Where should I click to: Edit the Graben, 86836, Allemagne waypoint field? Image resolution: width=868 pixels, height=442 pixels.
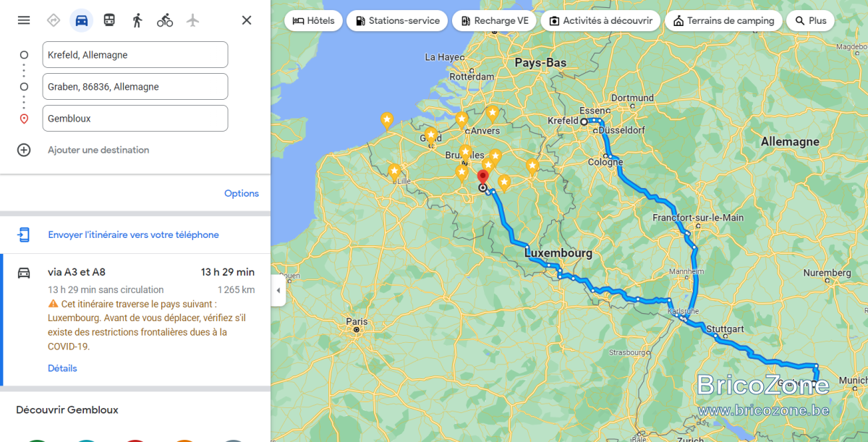tap(135, 87)
